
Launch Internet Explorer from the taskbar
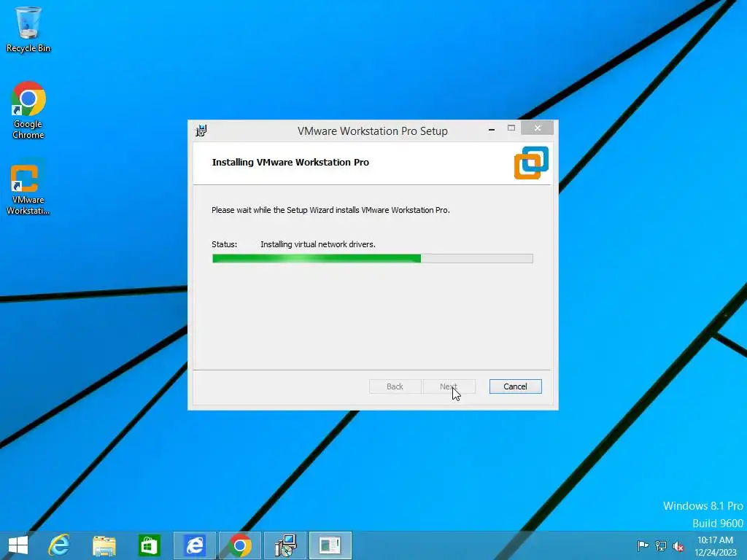59,545
